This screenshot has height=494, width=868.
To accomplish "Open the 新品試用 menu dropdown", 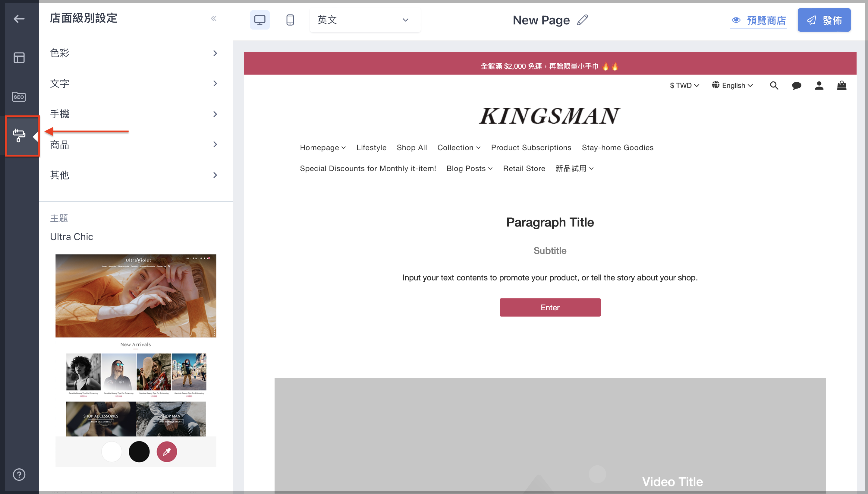I will (x=574, y=169).
